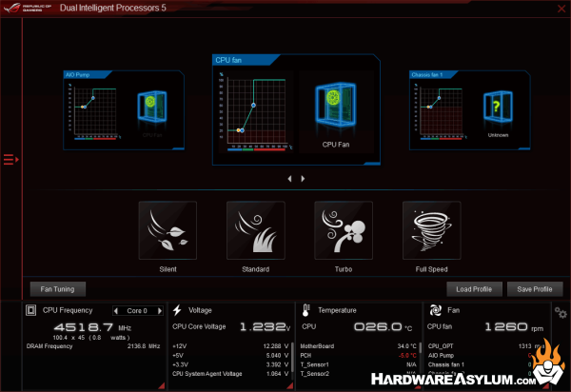Click the T_Sensor2 row
The image size is (571, 392).
[359, 374]
